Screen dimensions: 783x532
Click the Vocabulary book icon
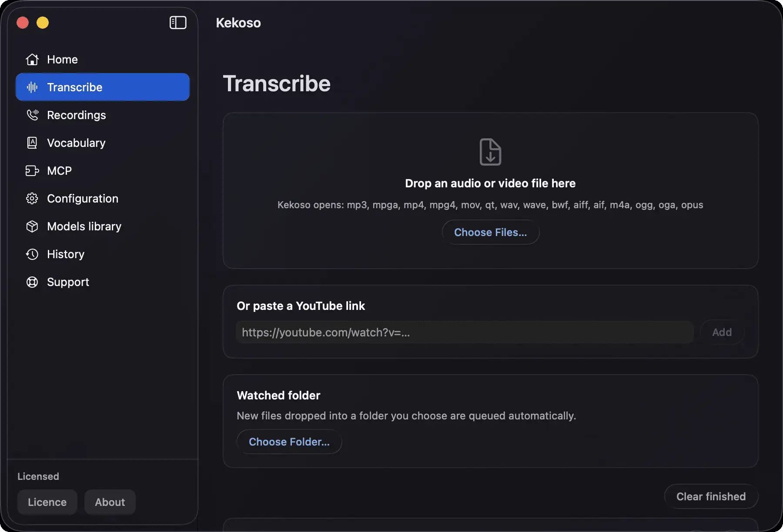pyautogui.click(x=32, y=143)
